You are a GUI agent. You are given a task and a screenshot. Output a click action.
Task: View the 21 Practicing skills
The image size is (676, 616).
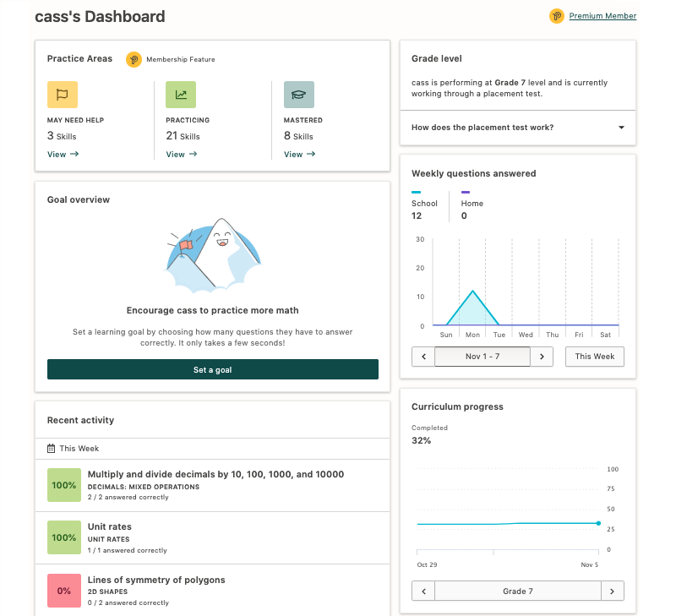tap(182, 155)
